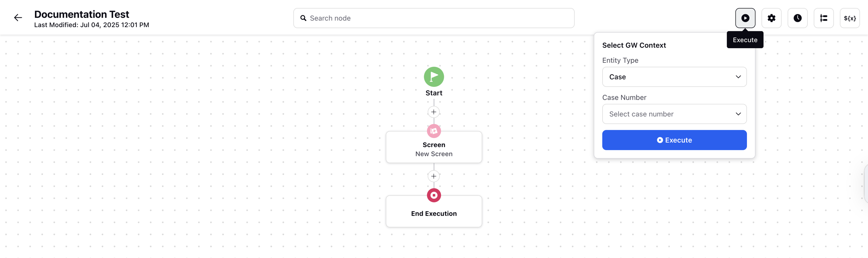Select the Screen New Screen node card
This screenshot has height=258, width=868.
pos(434,147)
